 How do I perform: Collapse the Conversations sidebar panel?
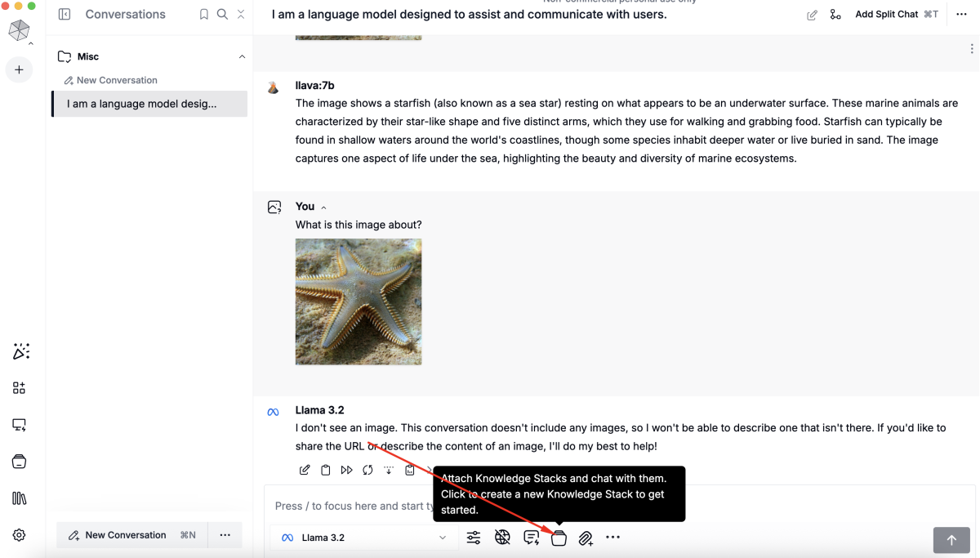pyautogui.click(x=65, y=15)
